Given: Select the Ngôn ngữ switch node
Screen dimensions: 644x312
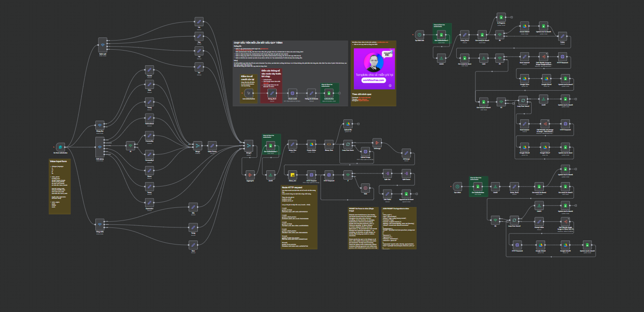Looking at the screenshot, I should (x=103, y=44).
